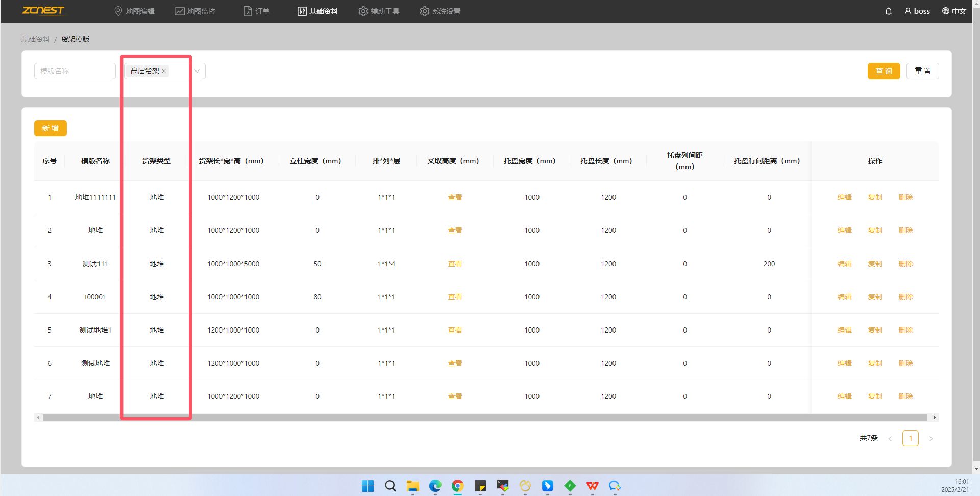Click the horizontal table scrollbar
Screen dimensions: 980x496
[x=484, y=417]
